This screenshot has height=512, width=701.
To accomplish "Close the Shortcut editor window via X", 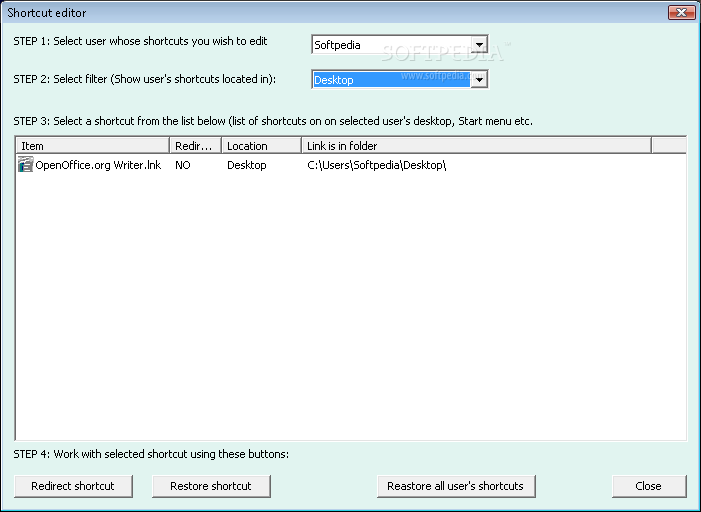I will click(x=681, y=12).
